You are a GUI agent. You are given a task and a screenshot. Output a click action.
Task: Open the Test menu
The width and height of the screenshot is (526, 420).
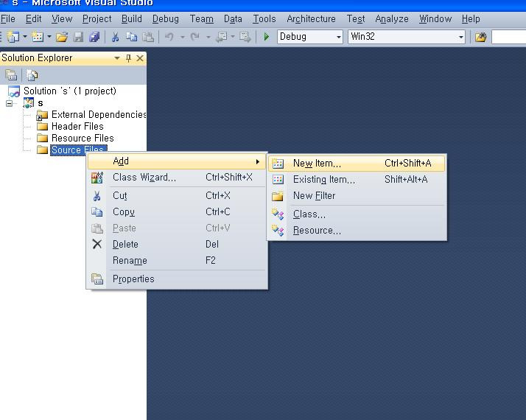click(356, 18)
